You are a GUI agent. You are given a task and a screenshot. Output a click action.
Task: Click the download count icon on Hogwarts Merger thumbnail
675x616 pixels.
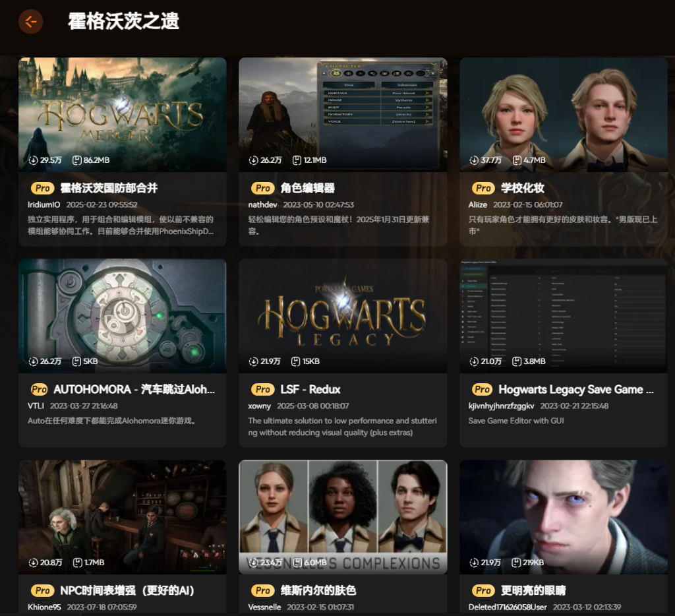point(33,160)
